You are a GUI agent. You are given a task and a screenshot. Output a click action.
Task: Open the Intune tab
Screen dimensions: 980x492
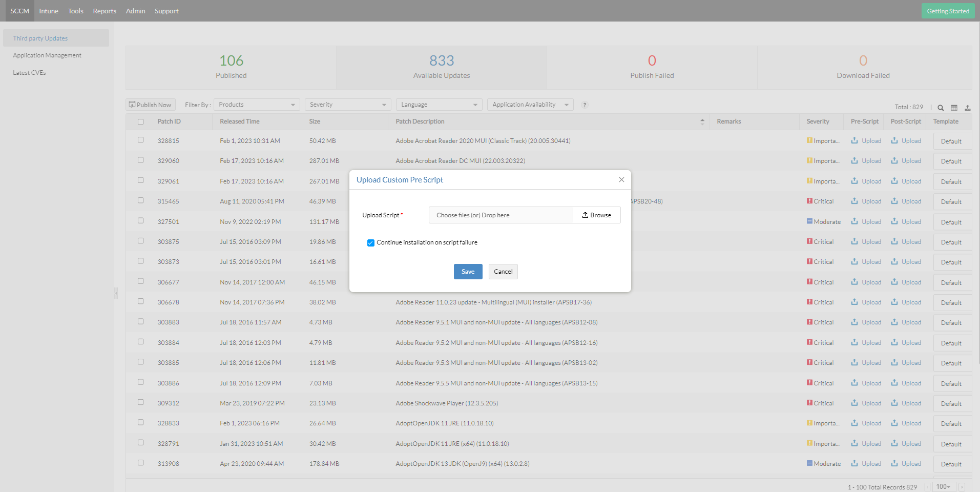pyautogui.click(x=49, y=11)
